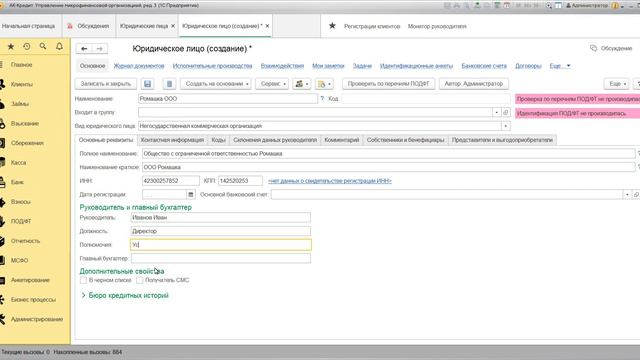Open Идентификационные анкеты link
This screenshot has width=640, height=360.
tap(416, 66)
